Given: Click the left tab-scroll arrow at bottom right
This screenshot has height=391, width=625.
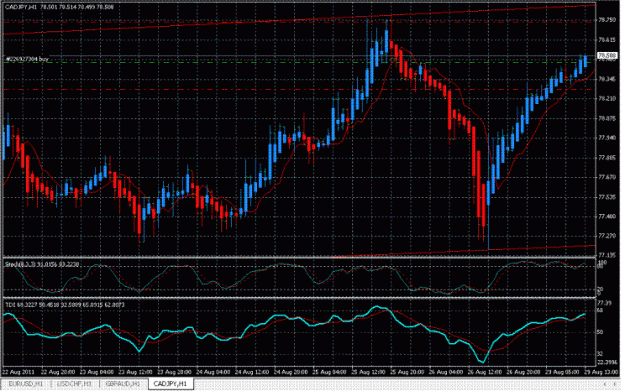Looking at the screenshot, I should [x=605, y=384].
